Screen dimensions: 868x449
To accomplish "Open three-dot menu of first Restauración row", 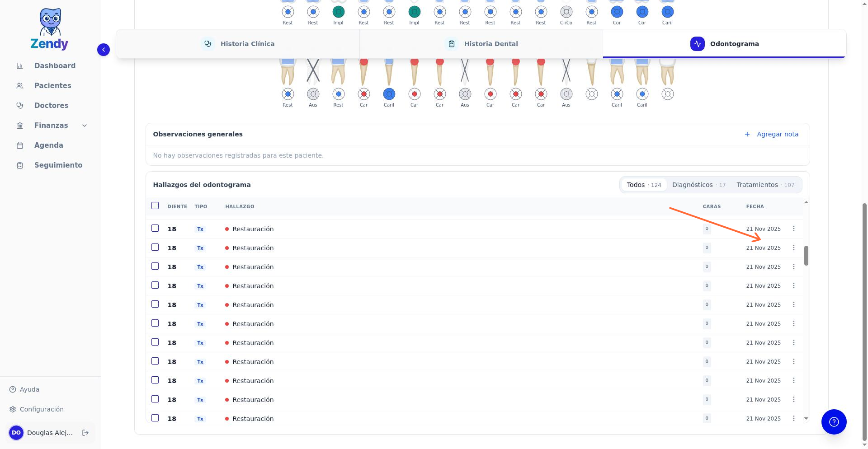I will 794,229.
